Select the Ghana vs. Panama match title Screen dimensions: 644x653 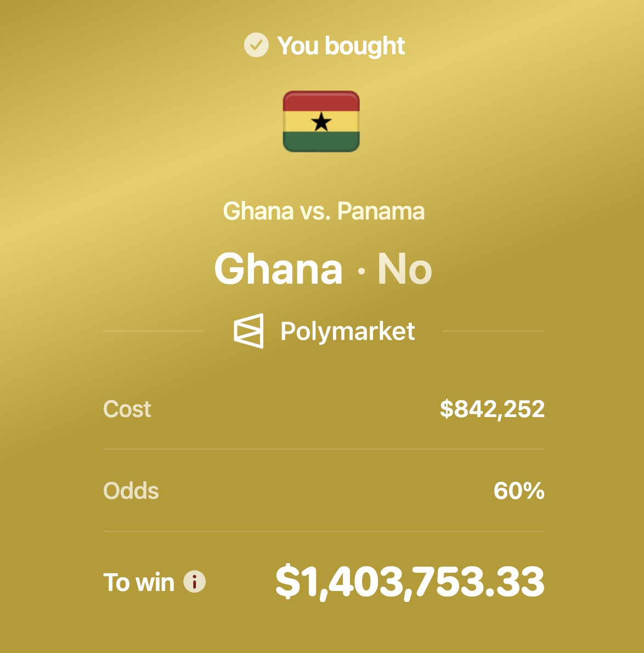(324, 211)
